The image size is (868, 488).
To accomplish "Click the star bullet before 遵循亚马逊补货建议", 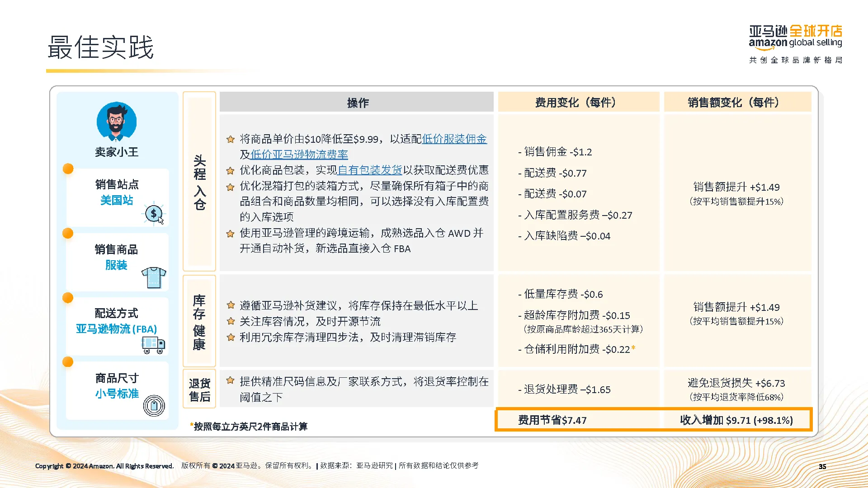I will (231, 305).
